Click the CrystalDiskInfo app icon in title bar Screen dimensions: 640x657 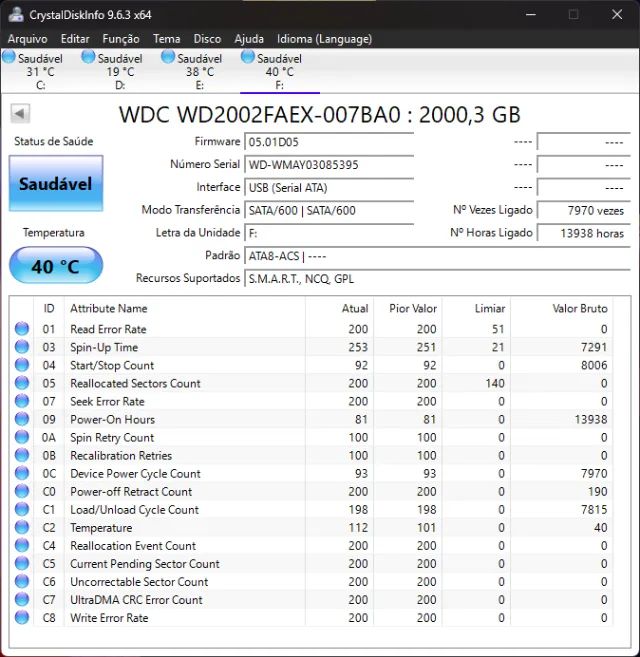16,15
